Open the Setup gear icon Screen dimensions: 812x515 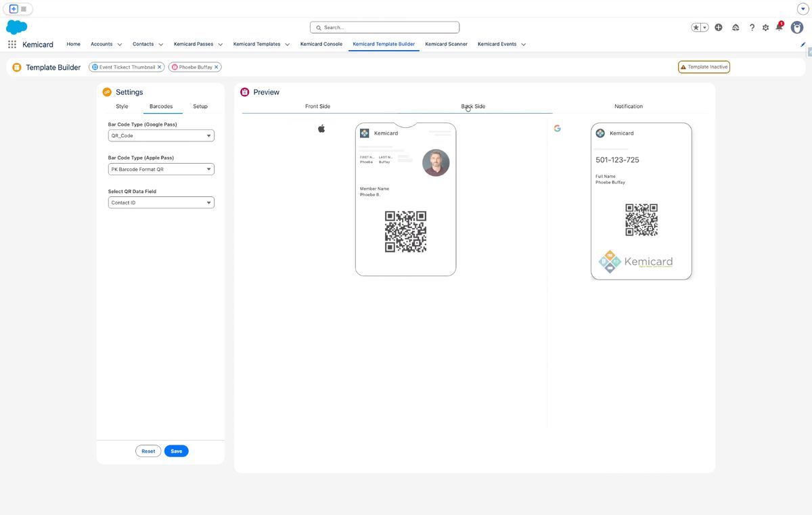coord(765,28)
